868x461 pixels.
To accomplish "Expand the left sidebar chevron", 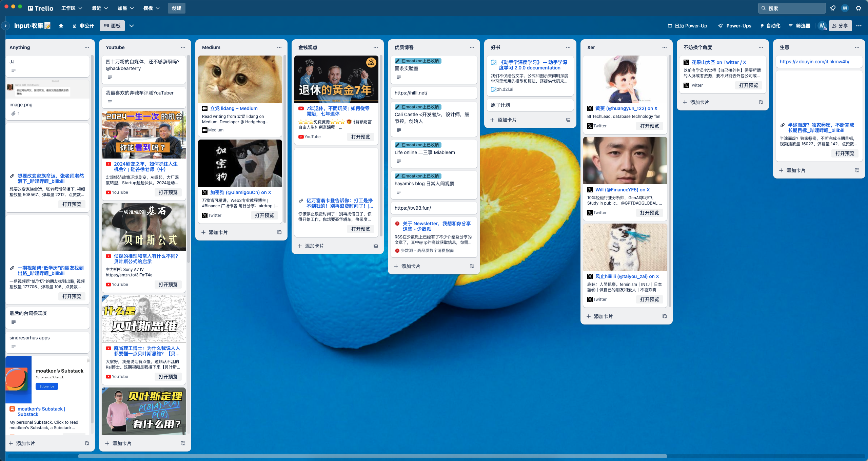I will (5, 26).
